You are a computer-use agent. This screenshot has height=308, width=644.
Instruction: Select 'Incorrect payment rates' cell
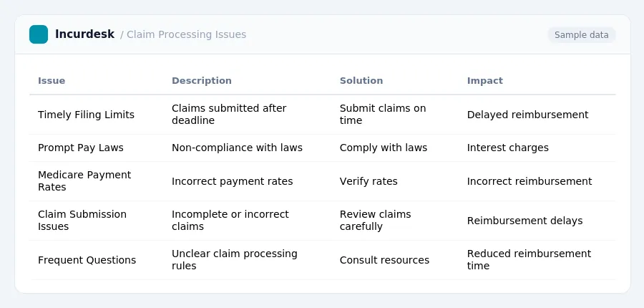coord(232,181)
